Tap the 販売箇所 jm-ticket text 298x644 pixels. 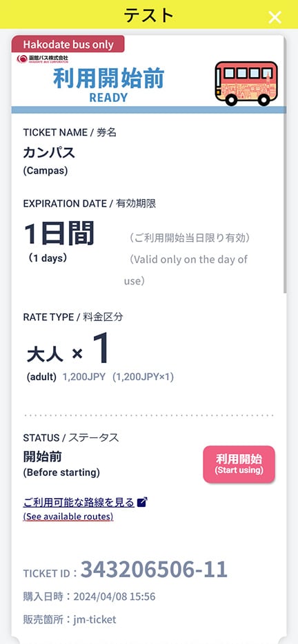point(70,619)
